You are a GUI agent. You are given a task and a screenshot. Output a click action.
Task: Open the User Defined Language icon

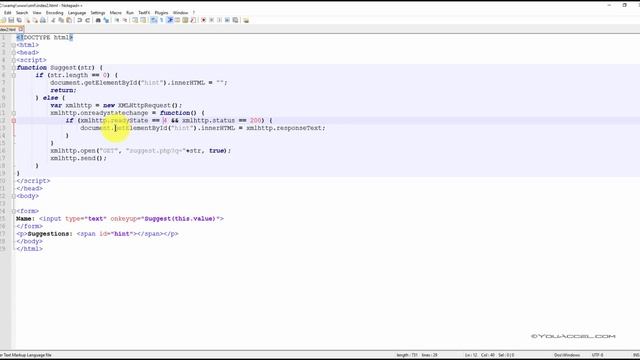point(178,20)
